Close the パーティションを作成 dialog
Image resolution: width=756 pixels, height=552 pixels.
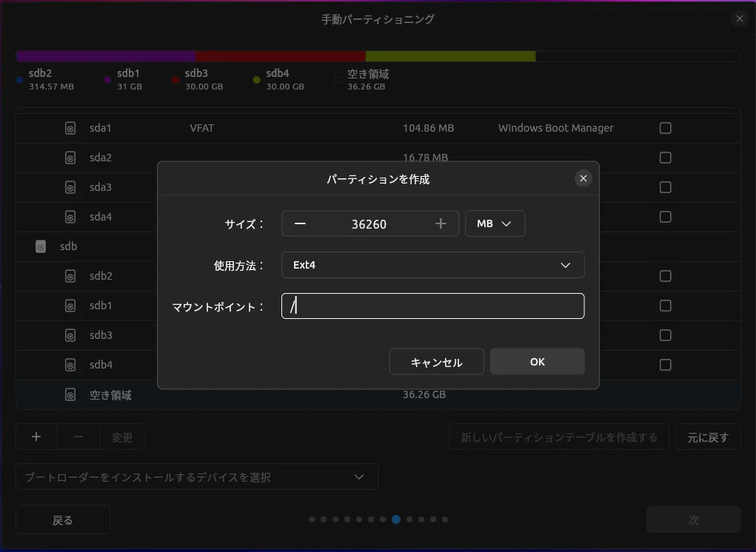click(583, 179)
